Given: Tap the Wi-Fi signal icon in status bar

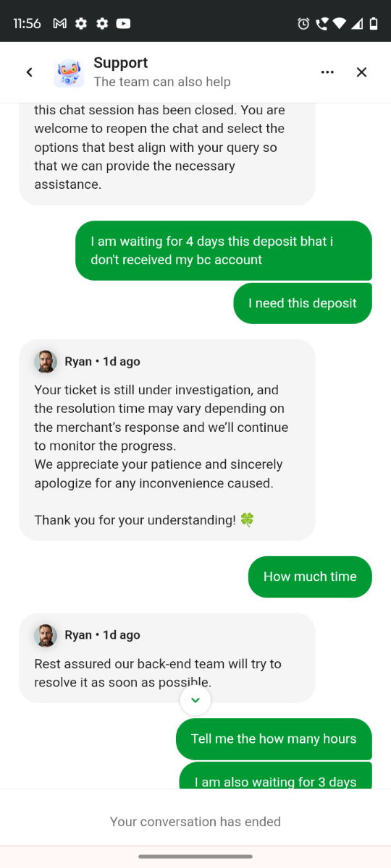Looking at the screenshot, I should click(x=339, y=24).
